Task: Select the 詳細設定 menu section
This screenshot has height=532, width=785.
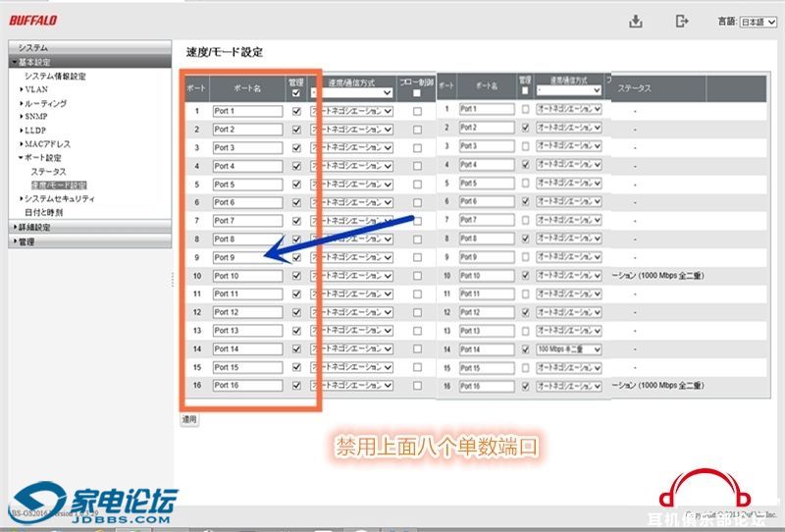Action: (x=34, y=227)
